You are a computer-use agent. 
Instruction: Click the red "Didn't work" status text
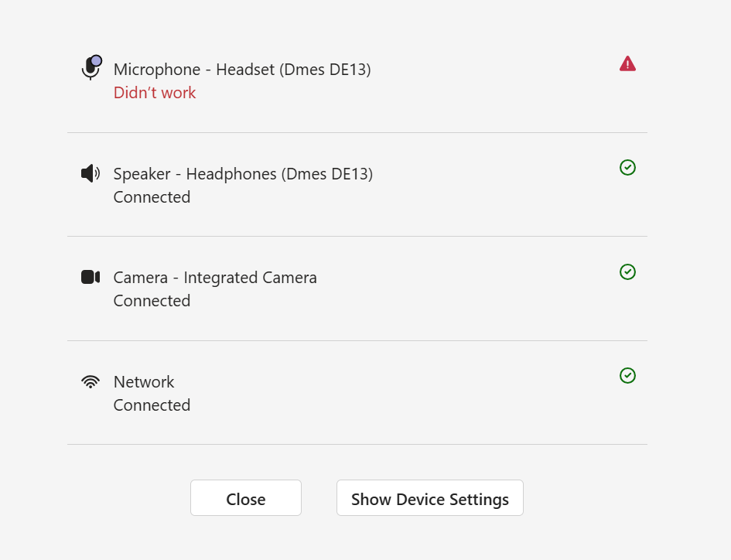pos(155,93)
